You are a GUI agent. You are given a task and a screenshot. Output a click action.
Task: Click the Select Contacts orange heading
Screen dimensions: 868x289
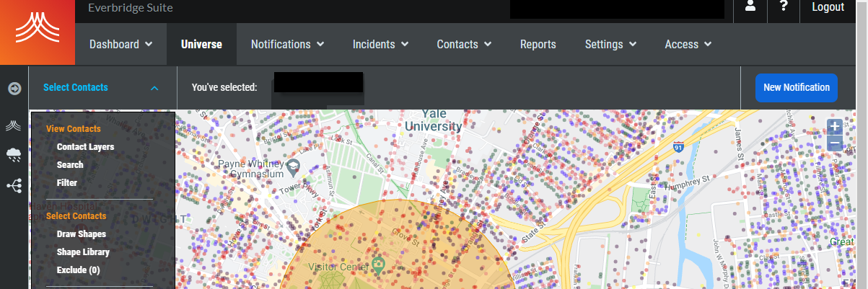(x=76, y=215)
